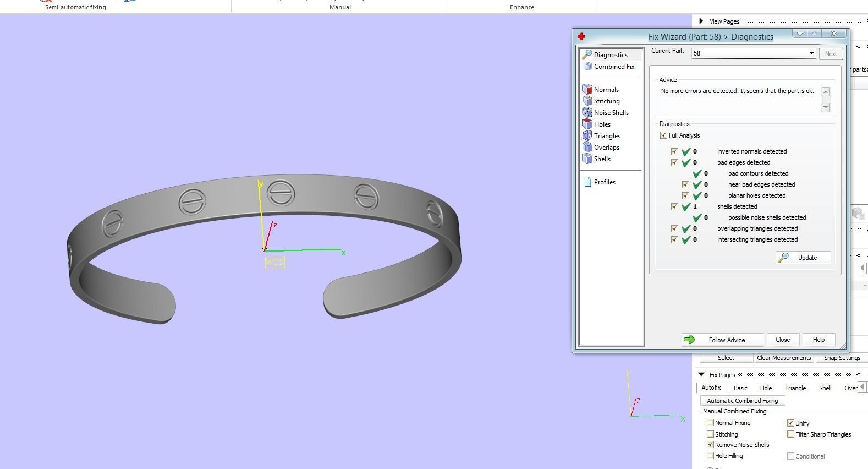The width and height of the screenshot is (868, 469).
Task: Close the Fix Wizard via Close button
Action: tap(783, 340)
